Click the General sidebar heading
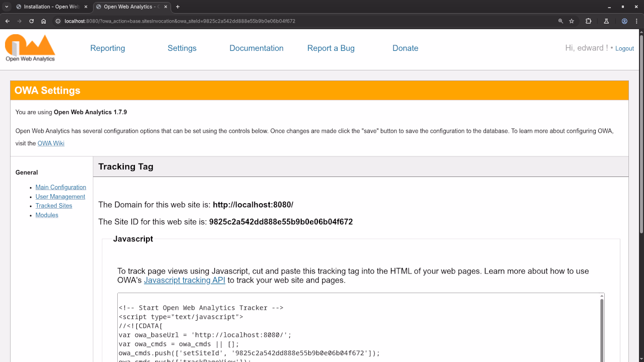This screenshot has width=644, height=362. click(x=27, y=172)
